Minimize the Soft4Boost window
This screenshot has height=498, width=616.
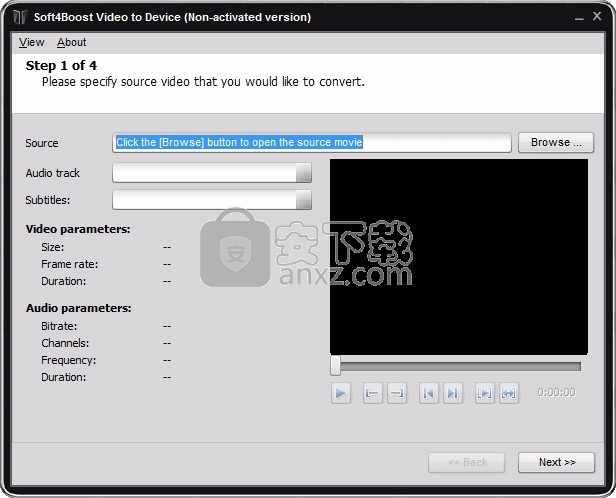579,18
